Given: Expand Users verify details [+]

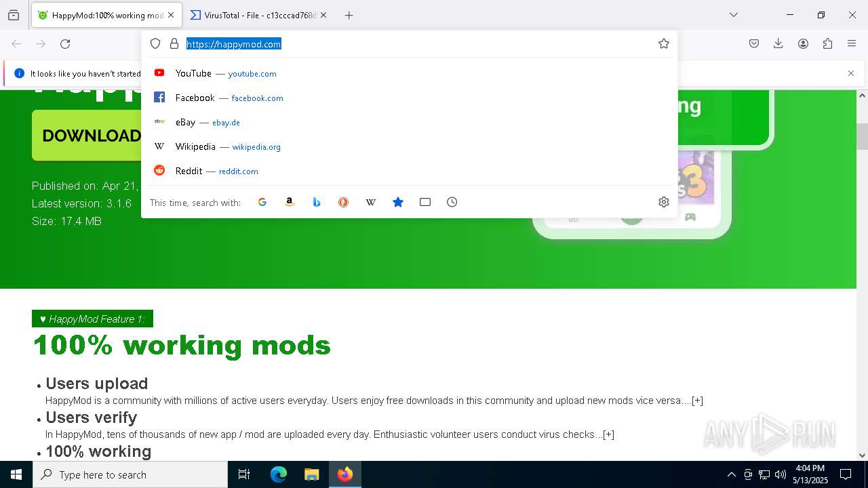Looking at the screenshot, I should [608, 434].
